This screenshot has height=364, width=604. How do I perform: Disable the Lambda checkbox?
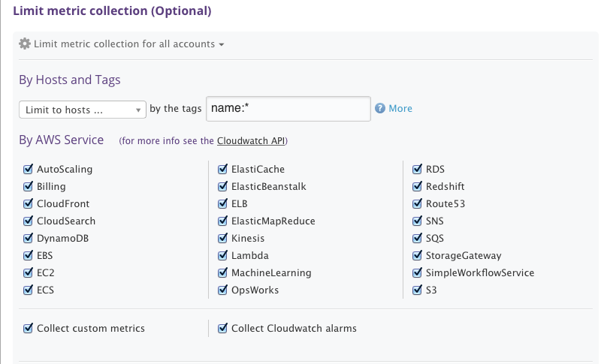[222, 255]
